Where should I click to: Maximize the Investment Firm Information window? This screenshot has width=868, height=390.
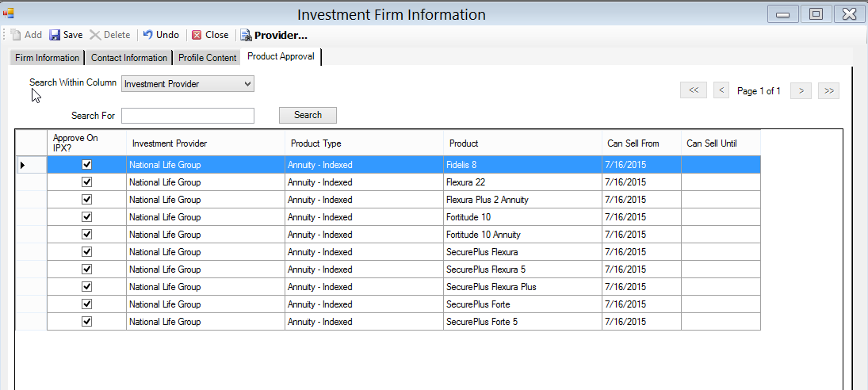click(816, 13)
